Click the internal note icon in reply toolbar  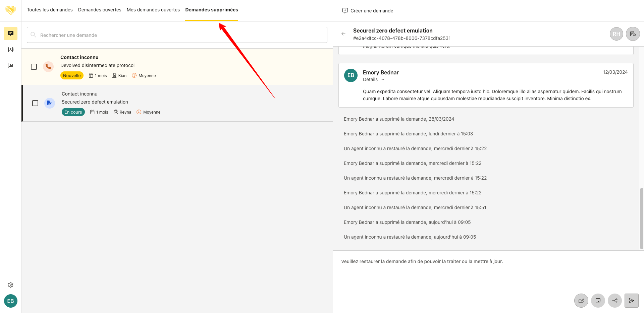[x=598, y=301]
